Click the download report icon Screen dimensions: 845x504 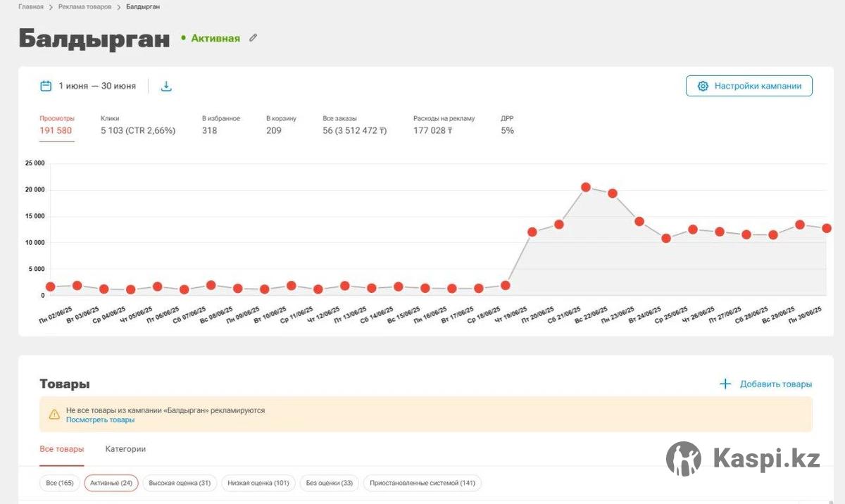pos(166,86)
